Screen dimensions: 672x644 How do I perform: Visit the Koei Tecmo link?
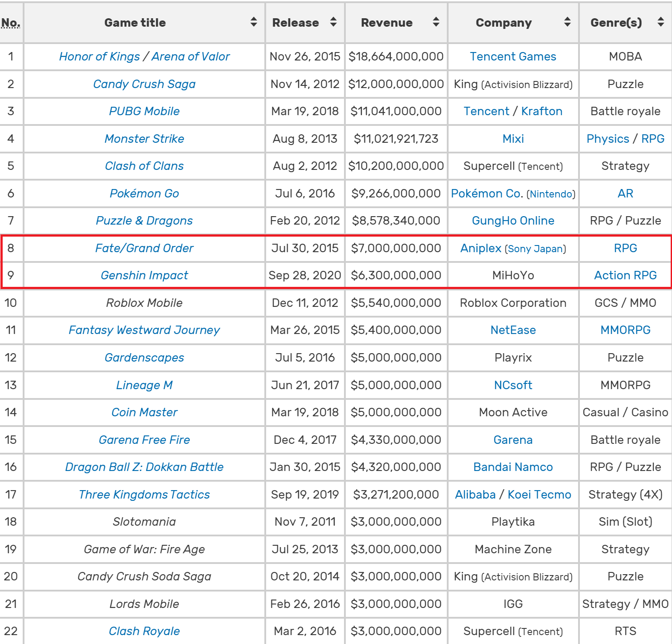pos(539,495)
